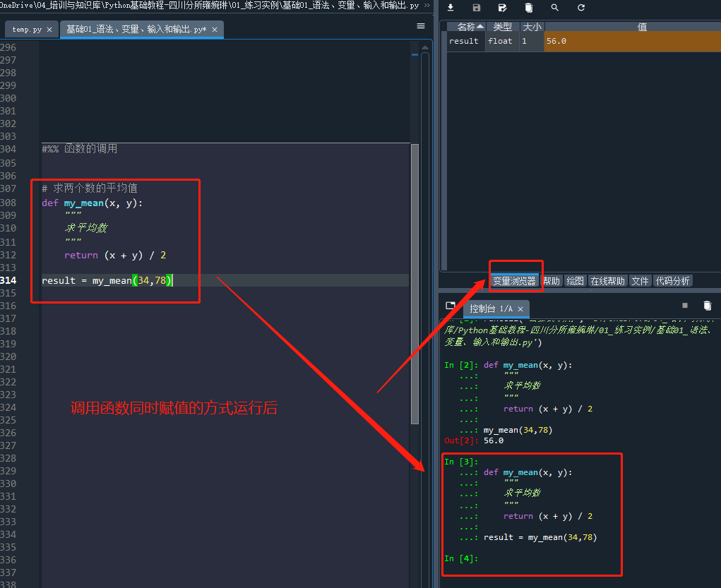This screenshot has width=721, height=588.
Task: Click the Out[2]: 56.0 console output
Action: point(474,440)
